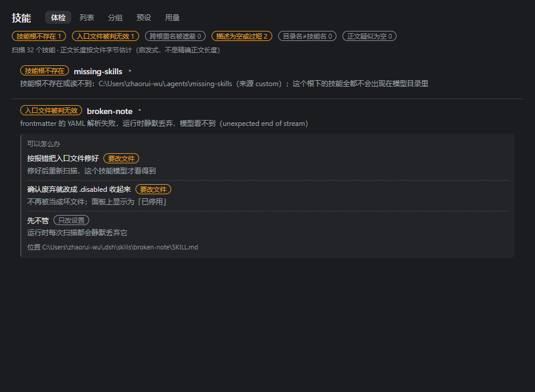Viewport: 535px width, 392px height.
Task: Click the 技能 page title
Action: point(21,18)
